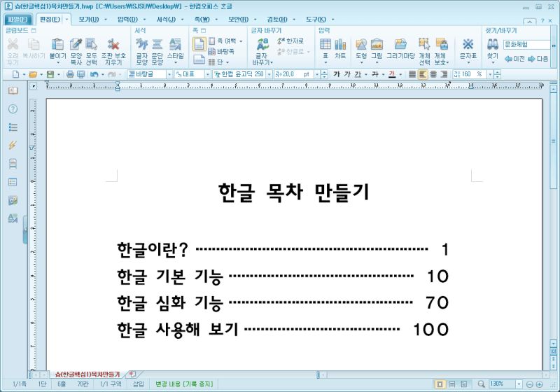Insert a Table (표) from ribbon
The image size is (560, 392).
[x=325, y=44]
